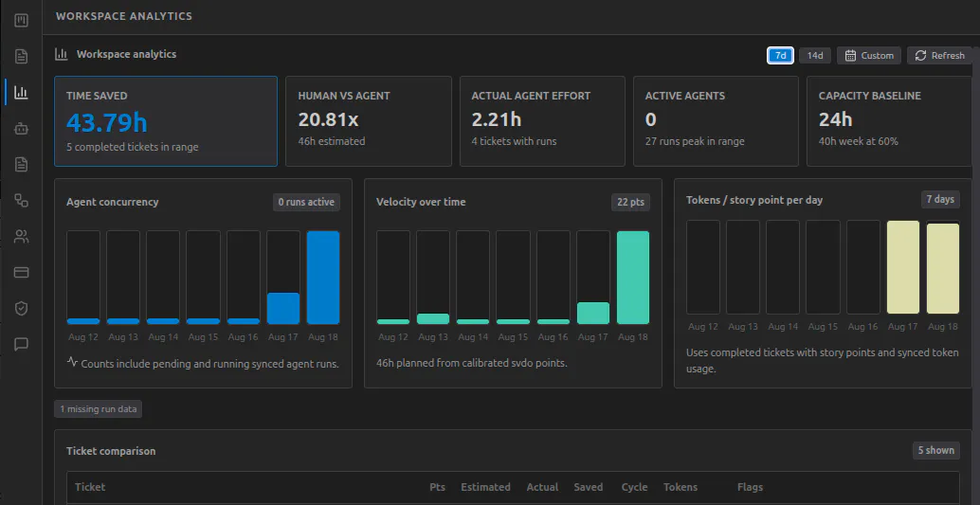Image resolution: width=980 pixels, height=505 pixels.
Task: Open the workflow nodes sidebar icon
Action: [21, 201]
